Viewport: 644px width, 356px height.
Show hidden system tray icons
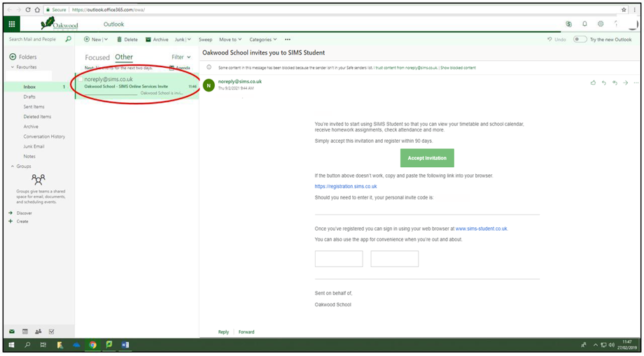595,345
